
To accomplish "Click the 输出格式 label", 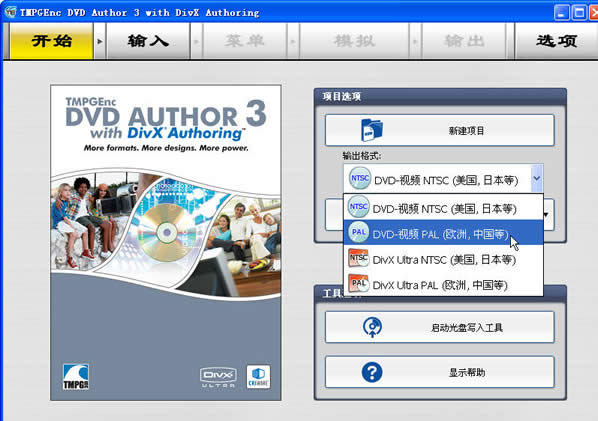I will 362,156.
